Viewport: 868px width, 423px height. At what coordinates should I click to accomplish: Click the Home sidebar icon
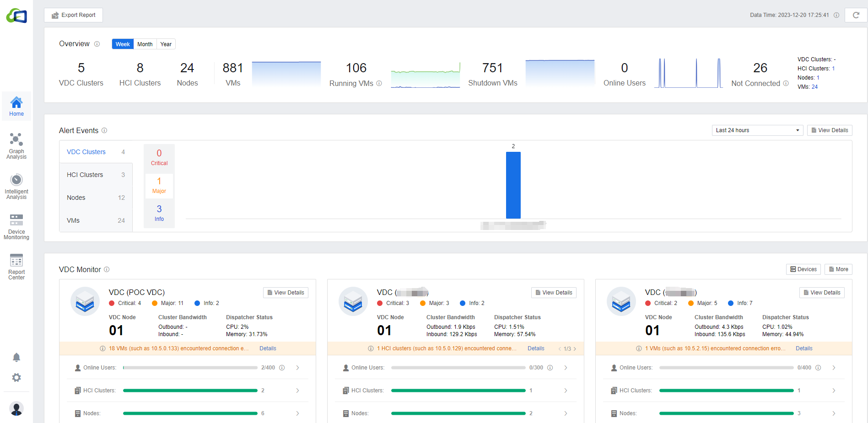[16, 106]
